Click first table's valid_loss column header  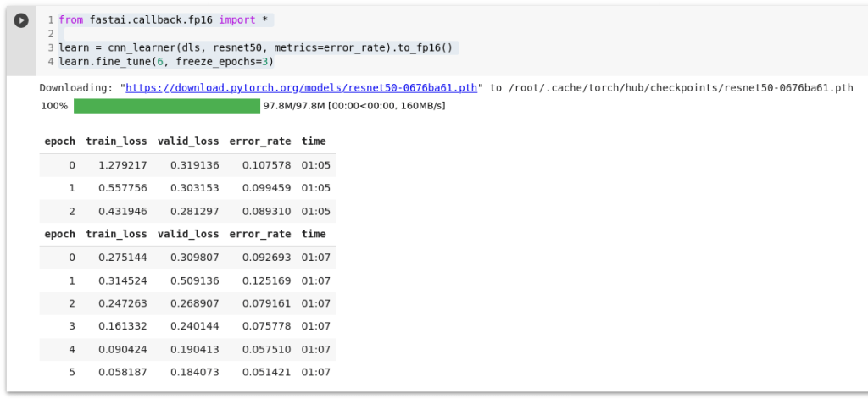pos(188,141)
